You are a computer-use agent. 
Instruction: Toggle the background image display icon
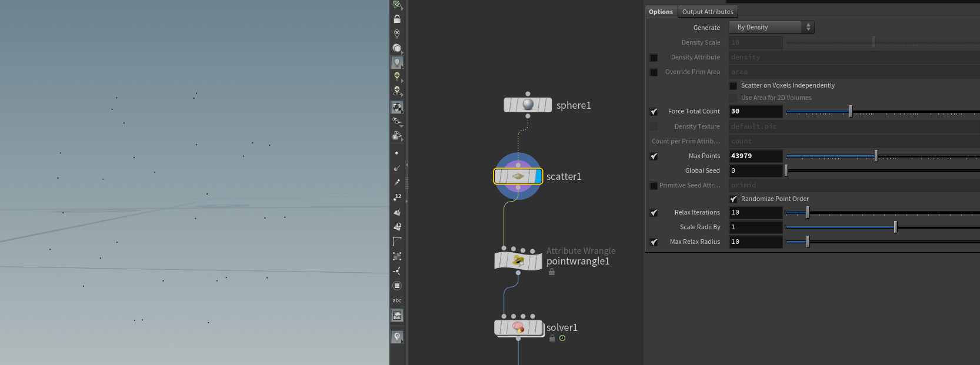point(397,316)
